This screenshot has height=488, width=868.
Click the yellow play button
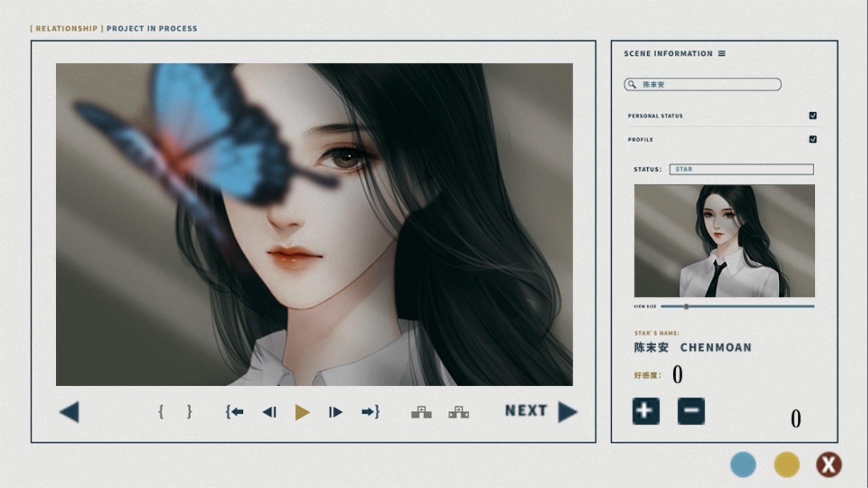[x=302, y=412]
